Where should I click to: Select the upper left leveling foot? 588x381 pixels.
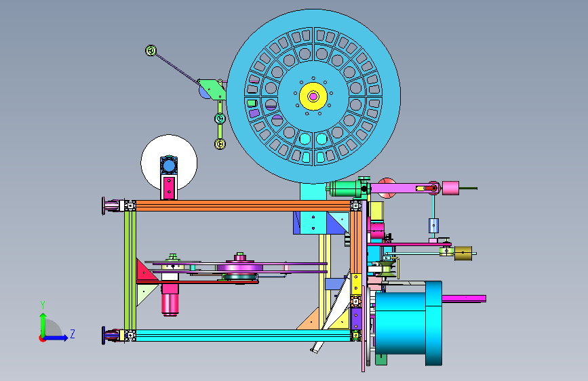coord(113,205)
